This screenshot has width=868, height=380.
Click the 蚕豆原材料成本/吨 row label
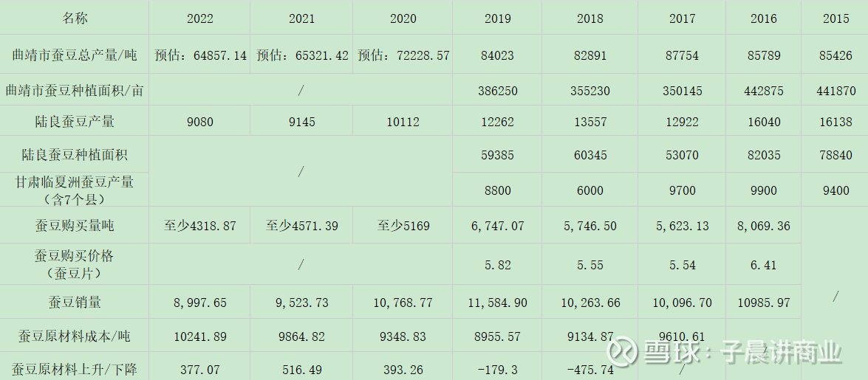coord(75,336)
